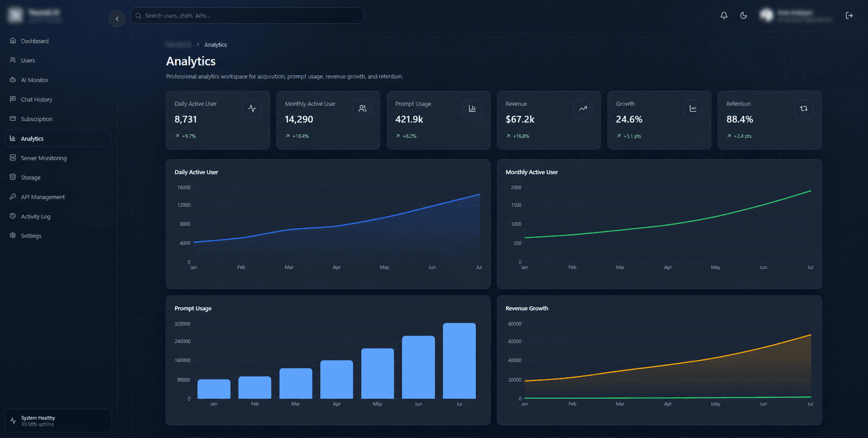Open the Users page
This screenshot has width=868, height=438.
point(58,60)
